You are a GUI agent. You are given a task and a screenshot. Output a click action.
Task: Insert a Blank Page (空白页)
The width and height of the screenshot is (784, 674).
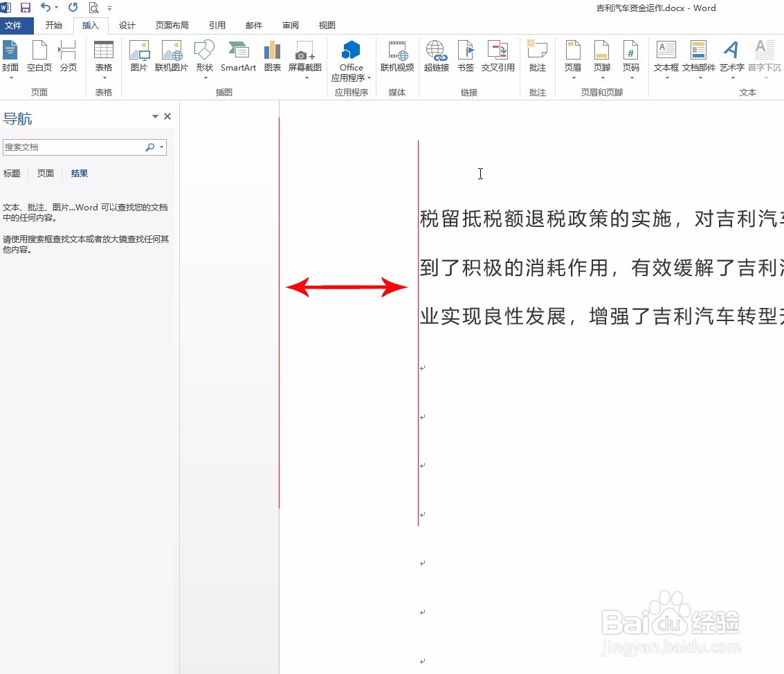(39, 56)
